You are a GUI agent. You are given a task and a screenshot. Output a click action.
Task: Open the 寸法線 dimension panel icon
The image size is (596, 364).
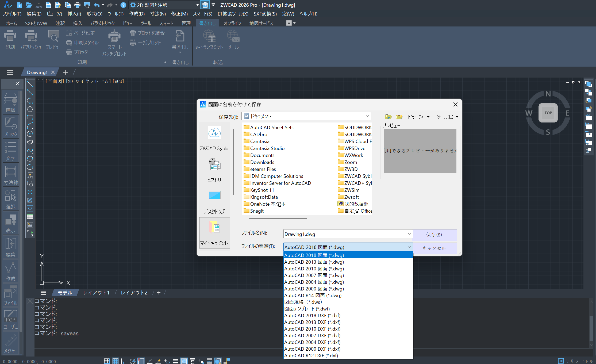11,175
